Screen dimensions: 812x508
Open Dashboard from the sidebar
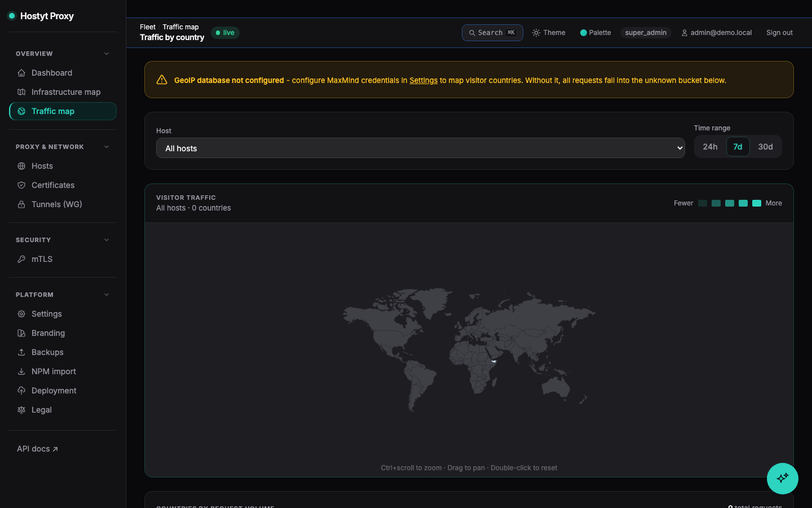tap(63, 73)
